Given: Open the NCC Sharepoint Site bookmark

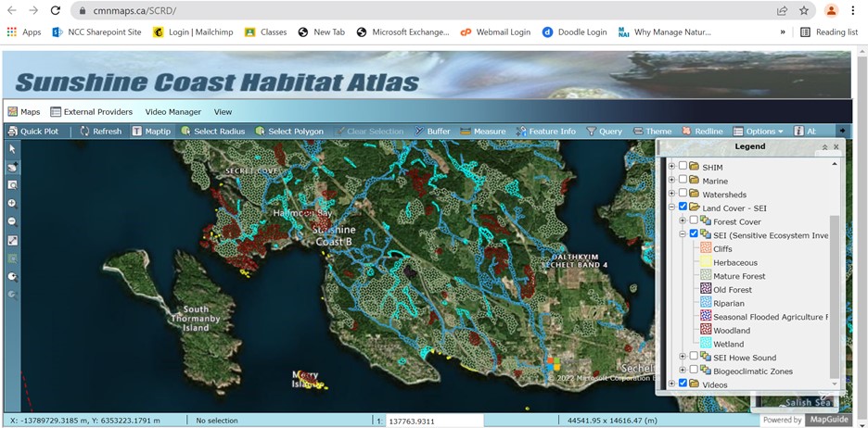Looking at the screenshot, I should [x=96, y=32].
